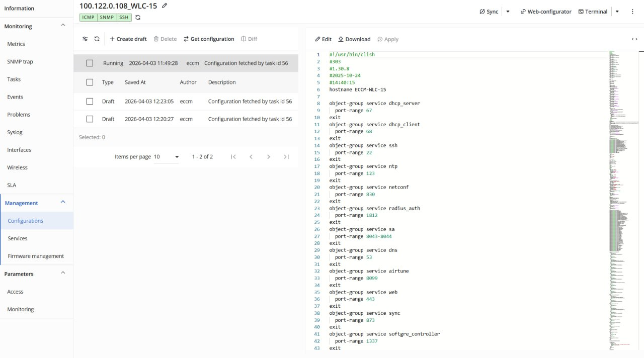Download the configuration file

354,39
